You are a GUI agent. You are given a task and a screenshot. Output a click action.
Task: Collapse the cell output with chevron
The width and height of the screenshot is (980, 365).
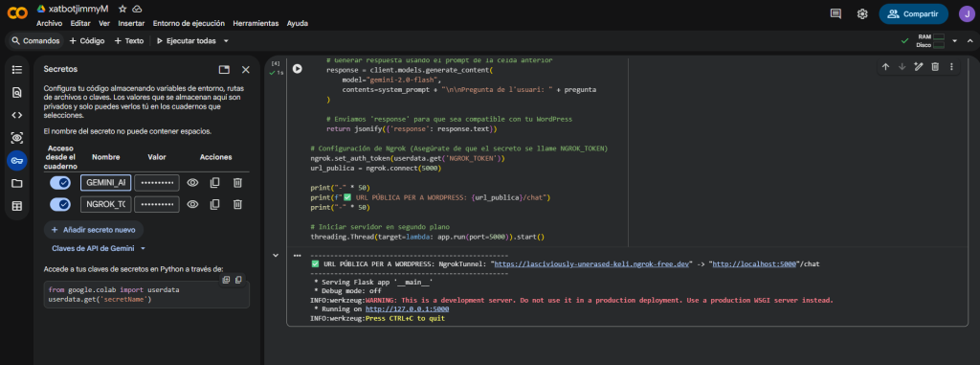276,256
